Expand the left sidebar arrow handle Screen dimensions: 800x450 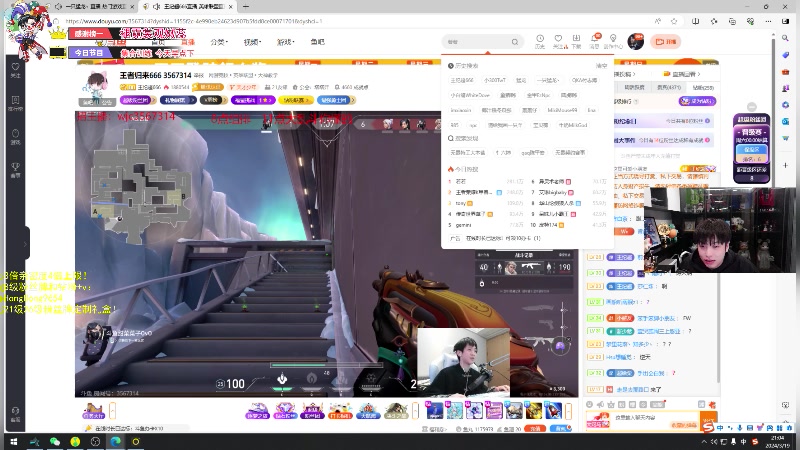pyautogui.click(x=25, y=244)
